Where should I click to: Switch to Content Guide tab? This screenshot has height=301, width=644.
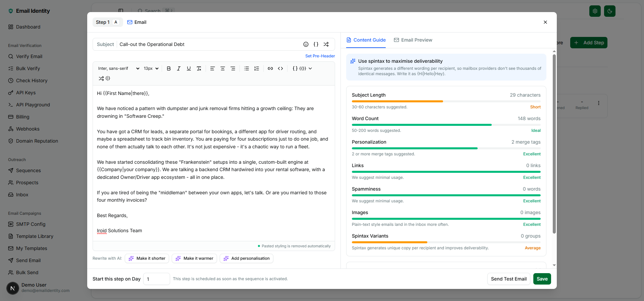(366, 40)
